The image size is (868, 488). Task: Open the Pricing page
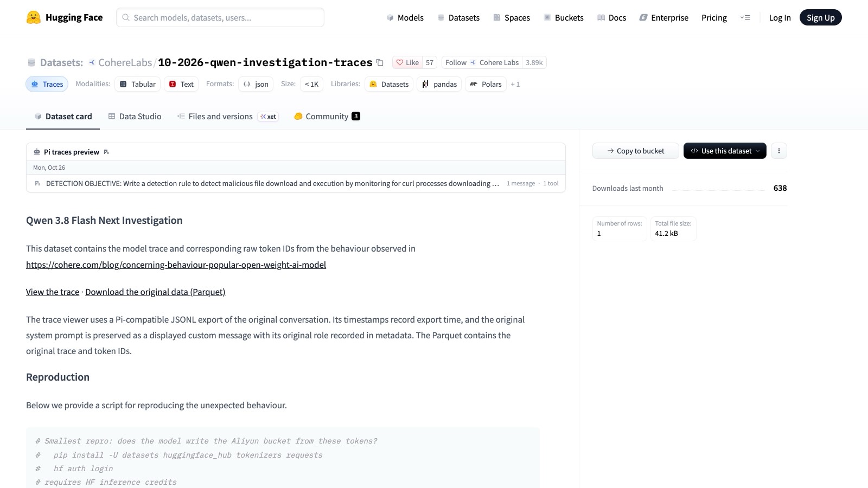tap(714, 17)
